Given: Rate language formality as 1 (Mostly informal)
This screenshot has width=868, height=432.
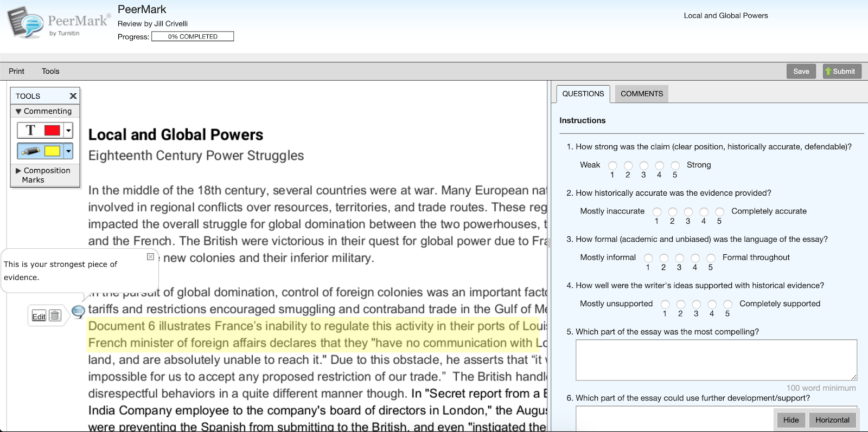Looking at the screenshot, I should click(648, 258).
